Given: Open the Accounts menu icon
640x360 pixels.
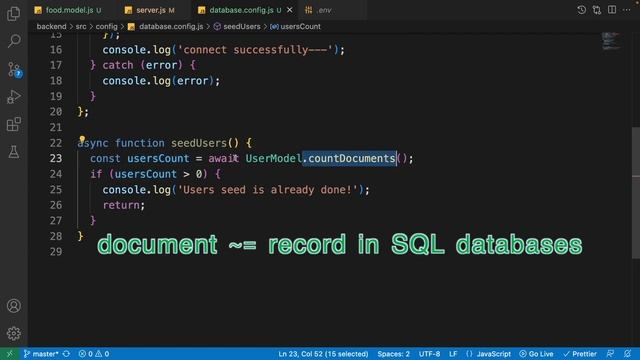Looking at the screenshot, I should click(x=13, y=306).
